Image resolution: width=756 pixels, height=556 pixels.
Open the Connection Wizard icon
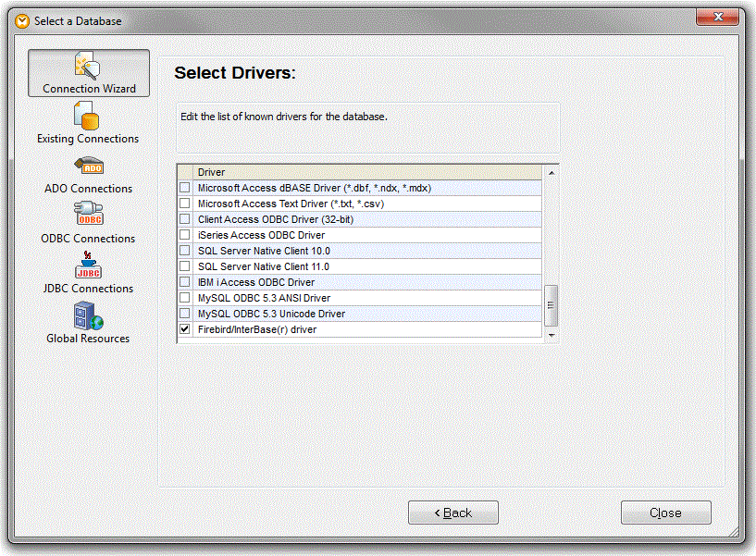coord(87,66)
